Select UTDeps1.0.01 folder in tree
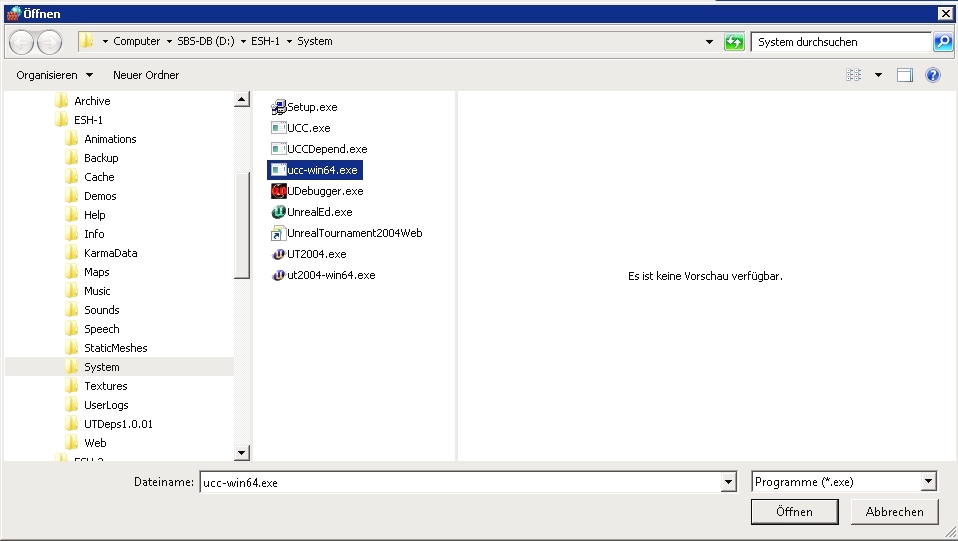The image size is (958, 541). [118, 423]
